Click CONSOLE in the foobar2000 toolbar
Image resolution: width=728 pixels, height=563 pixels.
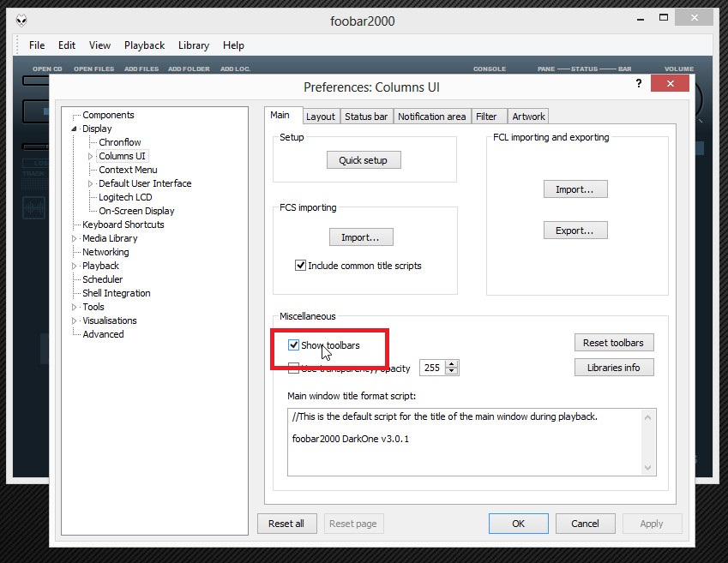[x=490, y=69]
